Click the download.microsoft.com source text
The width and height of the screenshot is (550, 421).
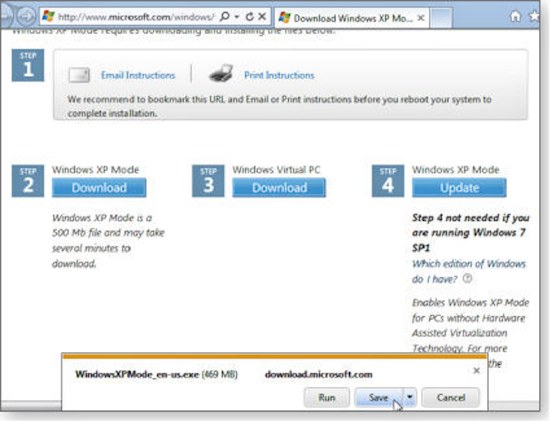click(318, 374)
